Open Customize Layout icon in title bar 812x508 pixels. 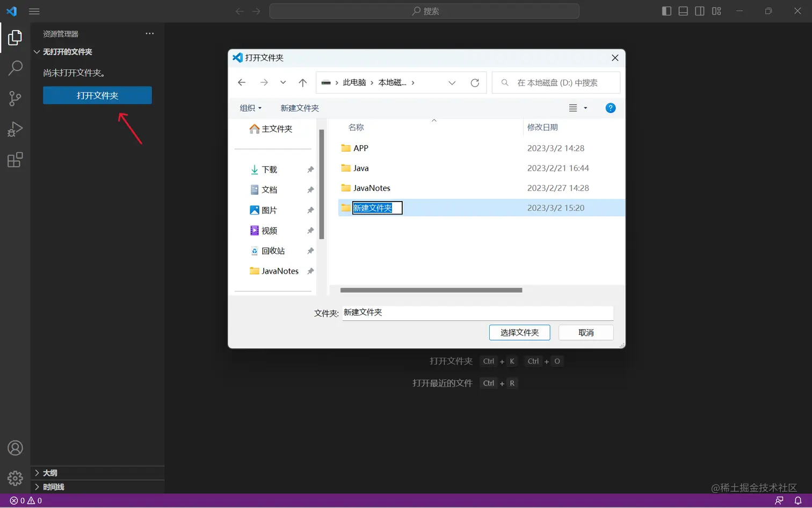(x=716, y=11)
